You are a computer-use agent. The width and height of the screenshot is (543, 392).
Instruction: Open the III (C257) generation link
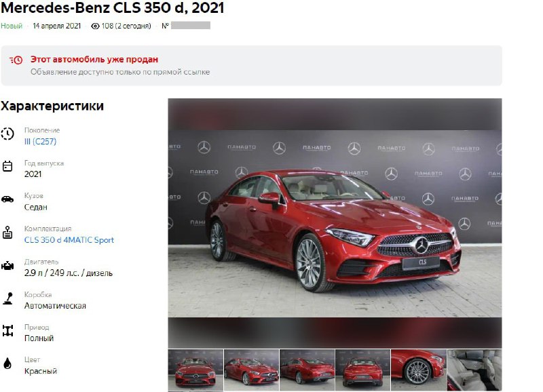coord(40,141)
